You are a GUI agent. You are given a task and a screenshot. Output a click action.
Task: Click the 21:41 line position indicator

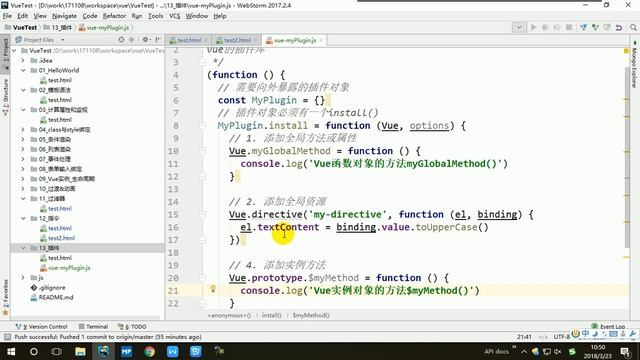point(524,337)
